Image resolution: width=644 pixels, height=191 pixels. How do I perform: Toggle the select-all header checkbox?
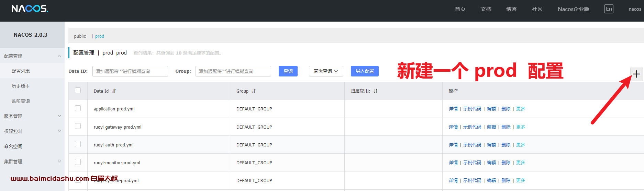(78, 91)
